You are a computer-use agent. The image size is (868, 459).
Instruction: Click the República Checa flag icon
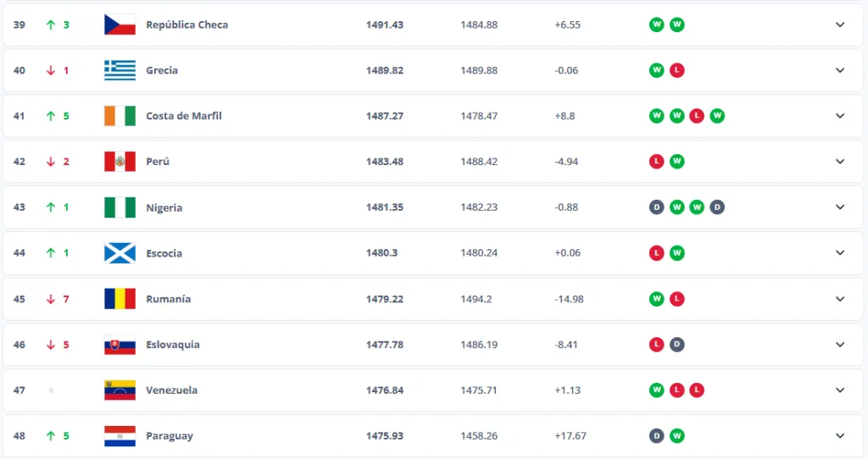pyautogui.click(x=120, y=25)
